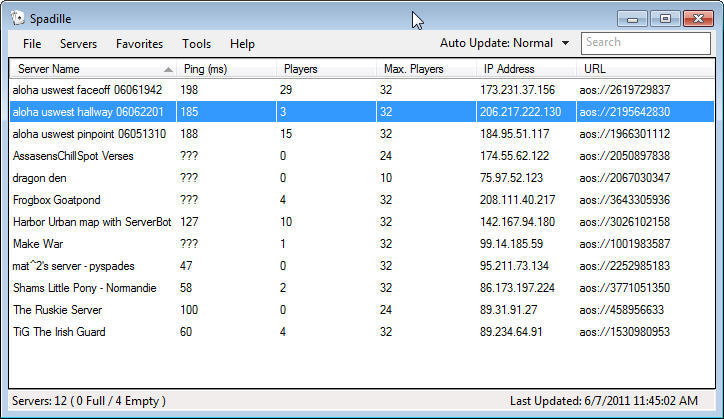Viewport: 724px width, 419px height.
Task: Click Servers: 12 status bar text
Action: [89, 401]
